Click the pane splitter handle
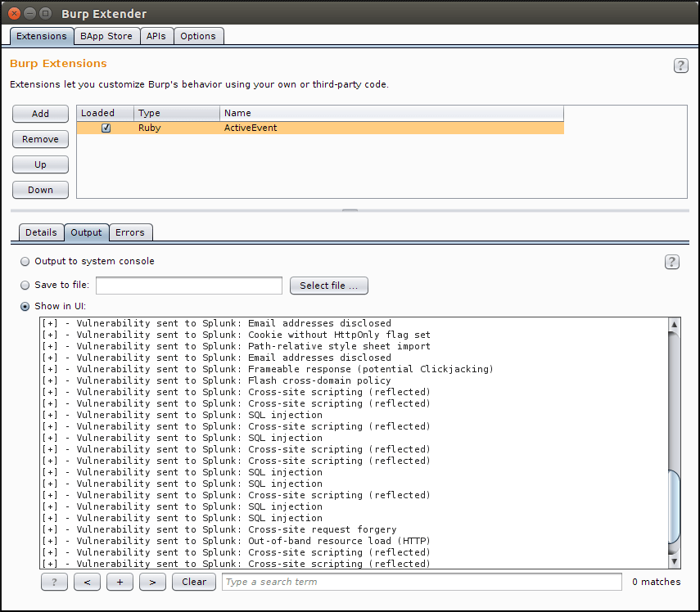The height and width of the screenshot is (612, 700). tap(350, 210)
